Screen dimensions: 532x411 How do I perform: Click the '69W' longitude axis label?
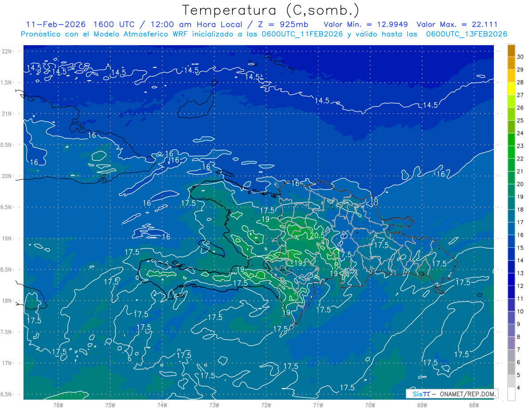click(422, 405)
